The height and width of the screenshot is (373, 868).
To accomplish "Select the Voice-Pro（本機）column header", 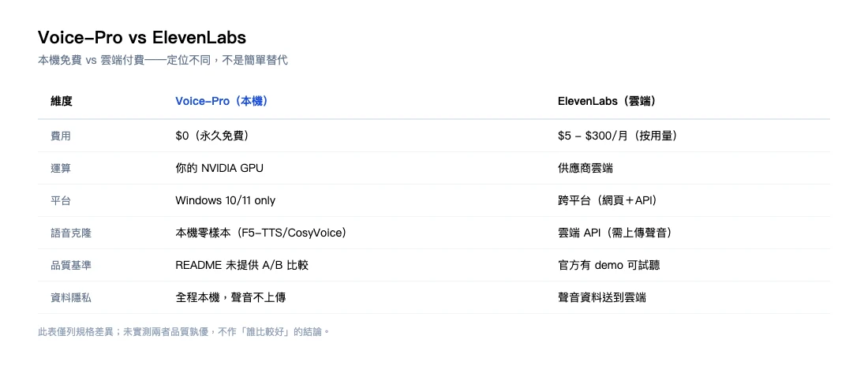I will tap(222, 101).
